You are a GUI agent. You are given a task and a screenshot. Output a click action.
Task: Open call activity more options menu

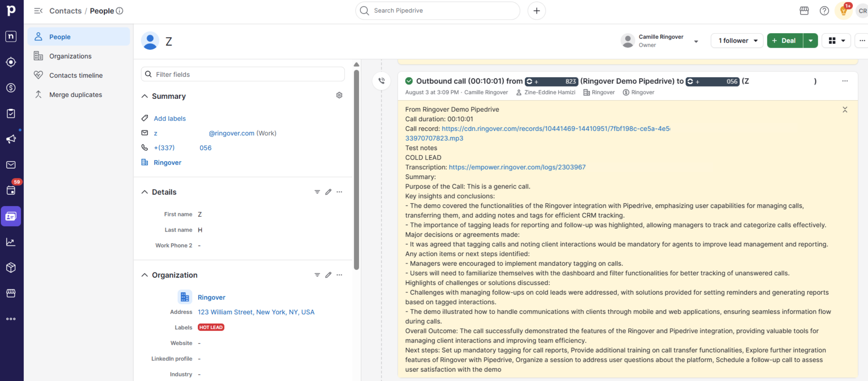click(x=845, y=81)
